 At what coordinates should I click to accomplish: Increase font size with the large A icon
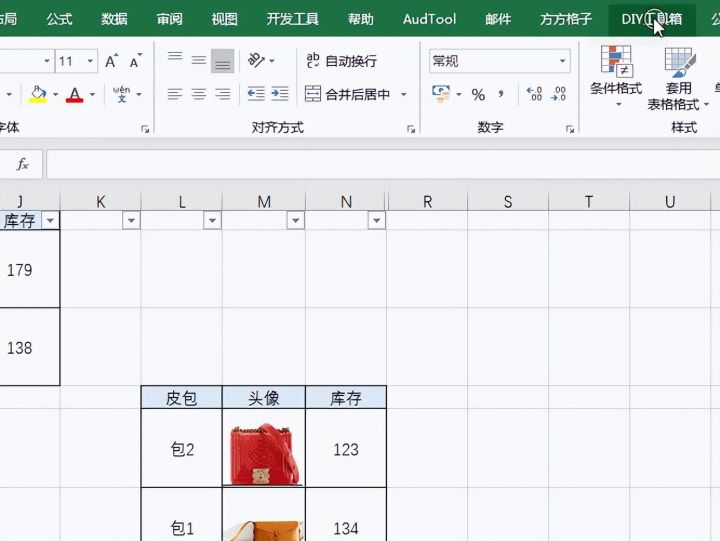point(111,61)
